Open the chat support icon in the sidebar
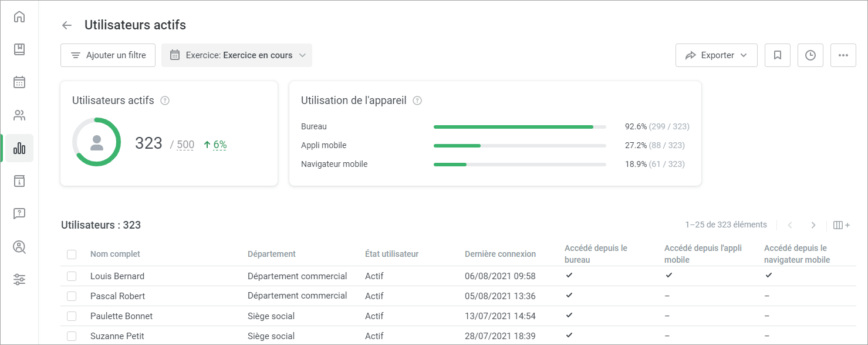The height and width of the screenshot is (345, 868). pyautogui.click(x=19, y=213)
